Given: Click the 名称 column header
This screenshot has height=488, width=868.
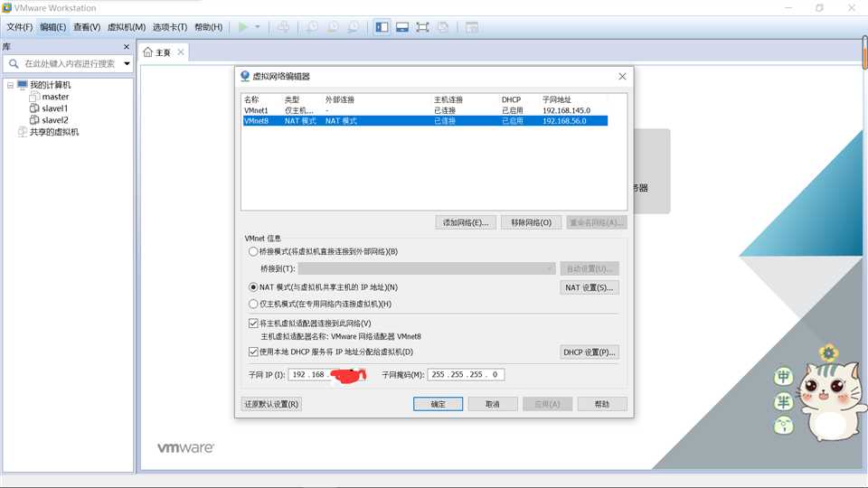Looking at the screenshot, I should tap(251, 99).
